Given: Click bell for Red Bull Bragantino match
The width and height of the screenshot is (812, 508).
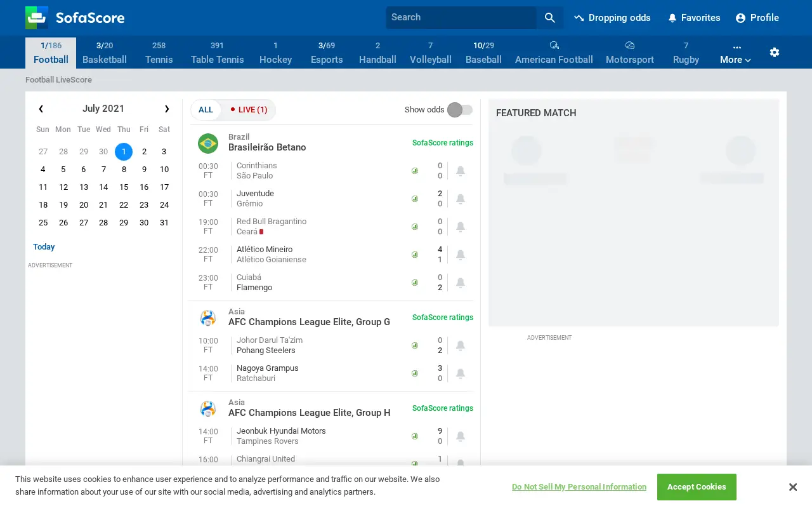Looking at the screenshot, I should (461, 227).
